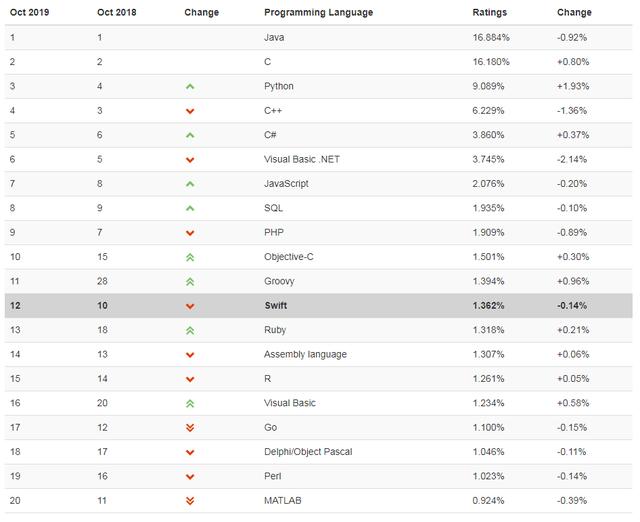Click the double up arrow for Groovy
640x522 pixels.
pyautogui.click(x=190, y=282)
